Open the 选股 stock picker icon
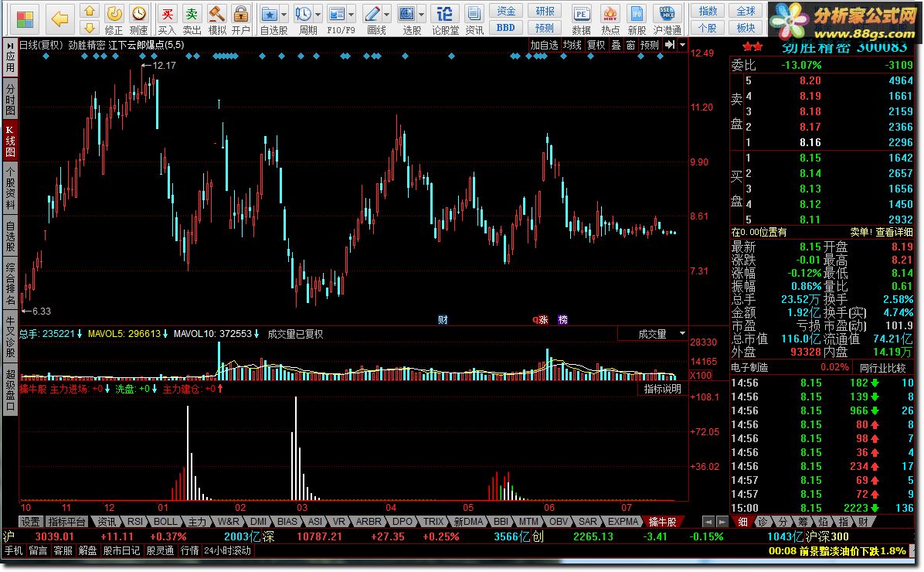Viewport: 924px width, 572px height. tap(407, 19)
